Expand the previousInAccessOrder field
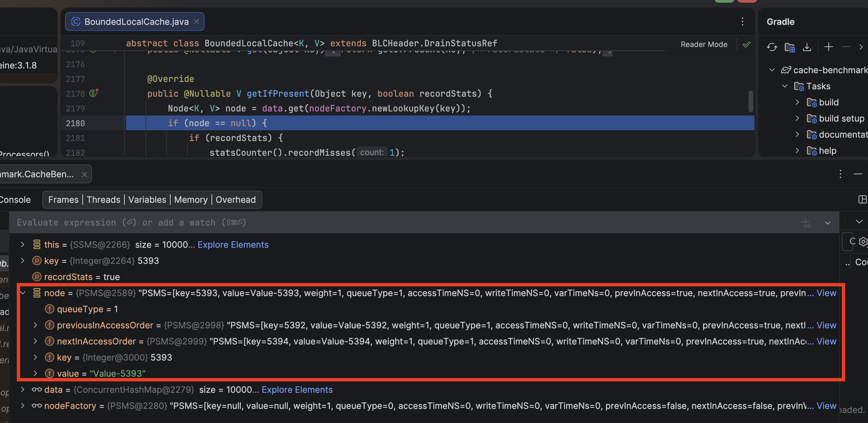Screen dimensions: 868x423 point(35,325)
